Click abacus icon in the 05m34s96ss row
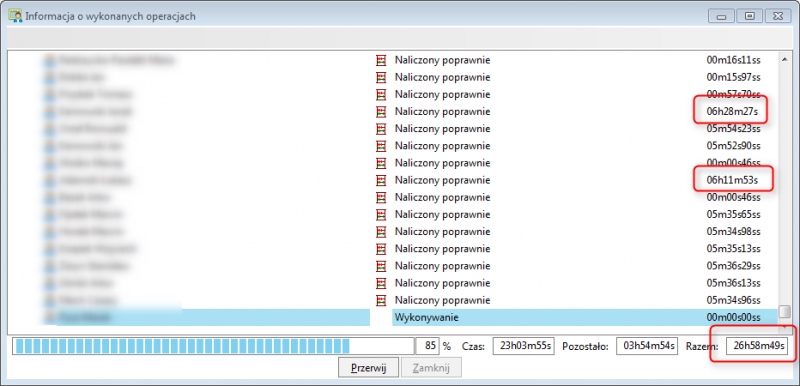This screenshot has width=800, height=386. click(x=381, y=299)
